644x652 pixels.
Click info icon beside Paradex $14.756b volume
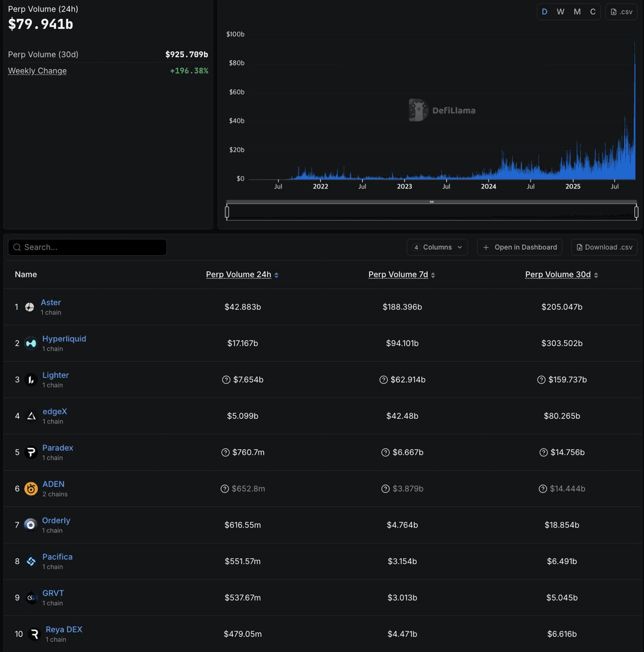pyautogui.click(x=543, y=452)
